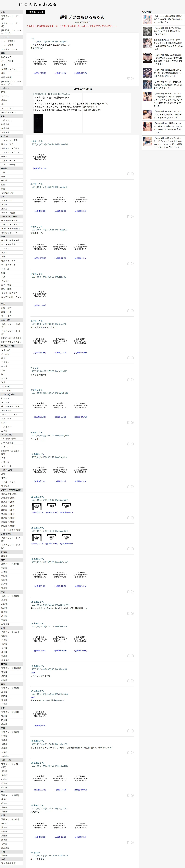Click the trash icon in post 7 by シンジ
Screen dimensions: 185x868
[x=128, y=380]
